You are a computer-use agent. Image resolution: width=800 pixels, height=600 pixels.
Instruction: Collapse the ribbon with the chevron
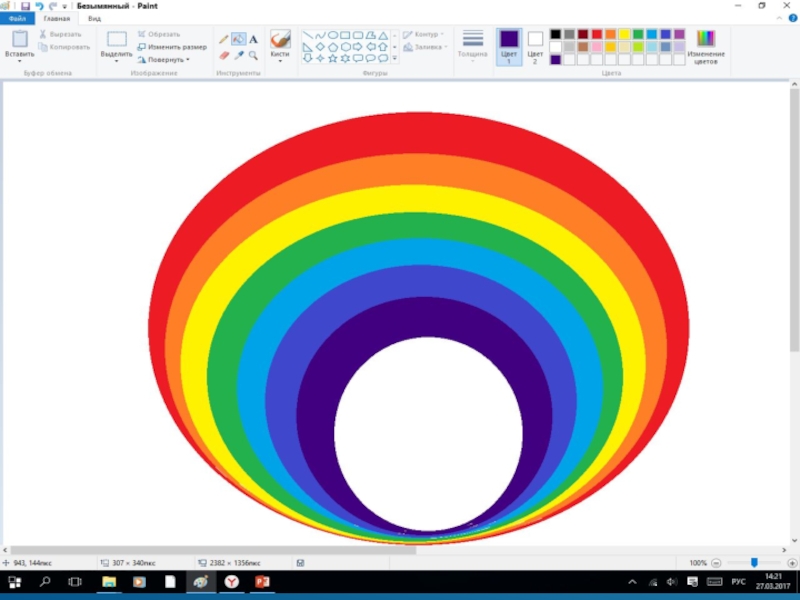[x=779, y=19]
